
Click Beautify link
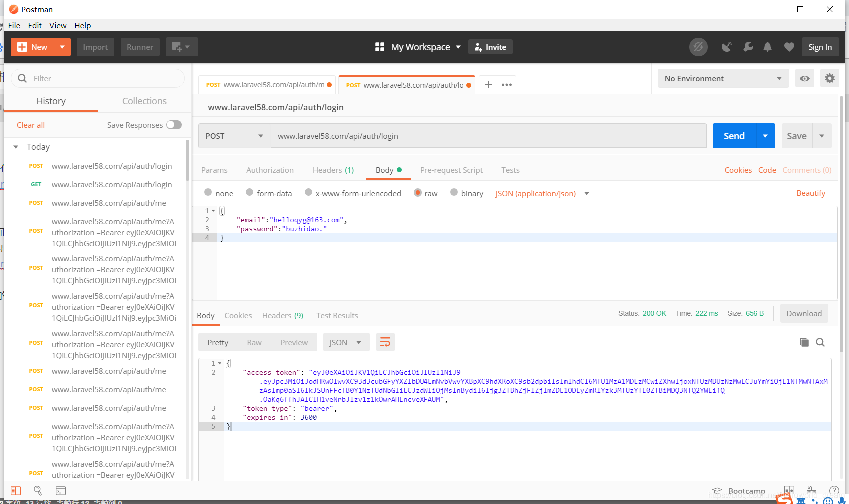coord(811,193)
